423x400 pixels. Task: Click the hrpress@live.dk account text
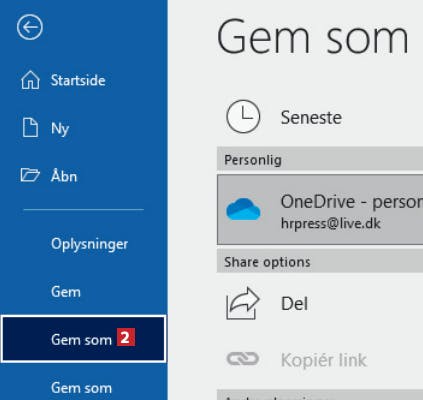pos(331,224)
